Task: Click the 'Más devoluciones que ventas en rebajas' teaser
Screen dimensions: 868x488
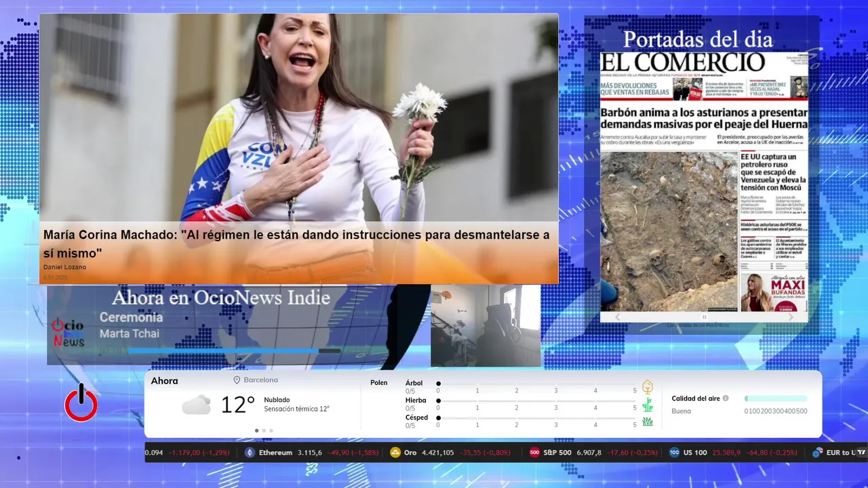Action: [x=636, y=89]
